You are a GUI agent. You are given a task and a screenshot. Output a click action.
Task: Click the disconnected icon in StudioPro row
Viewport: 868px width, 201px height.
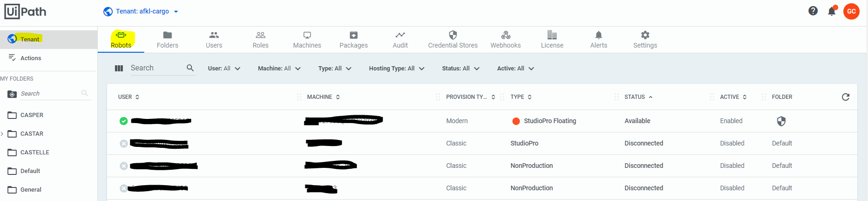click(x=123, y=144)
